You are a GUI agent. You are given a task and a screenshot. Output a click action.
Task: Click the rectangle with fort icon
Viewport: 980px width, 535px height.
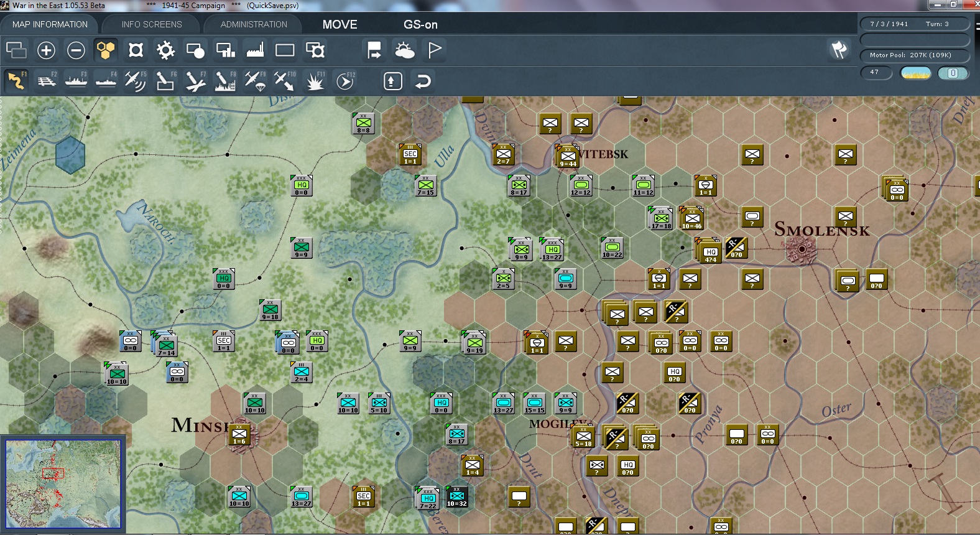click(x=315, y=50)
